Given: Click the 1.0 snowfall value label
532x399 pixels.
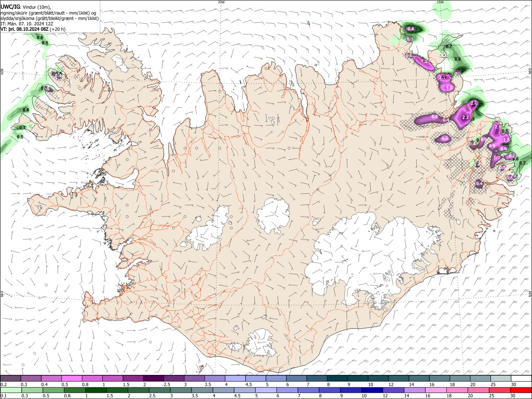Looking at the screenshot, I should 449,88.
